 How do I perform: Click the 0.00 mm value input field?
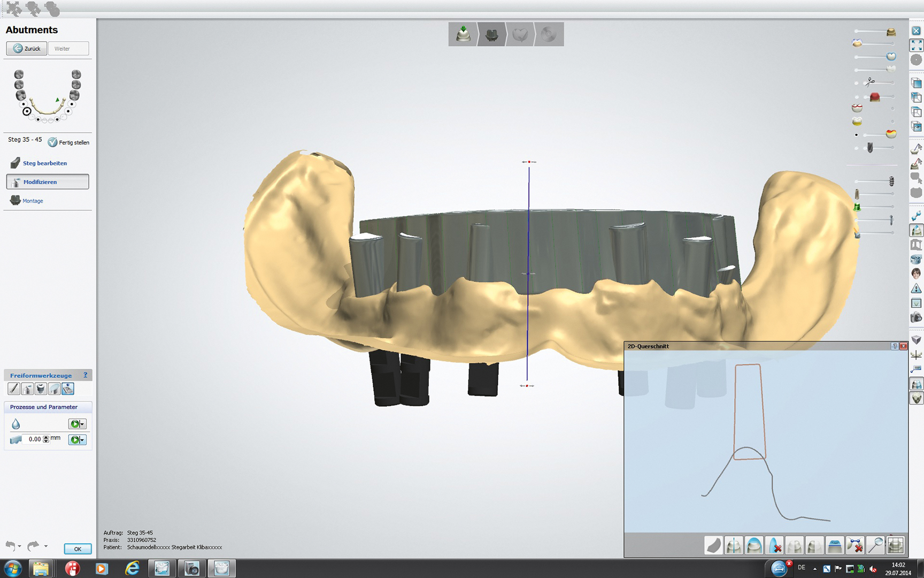(34, 439)
